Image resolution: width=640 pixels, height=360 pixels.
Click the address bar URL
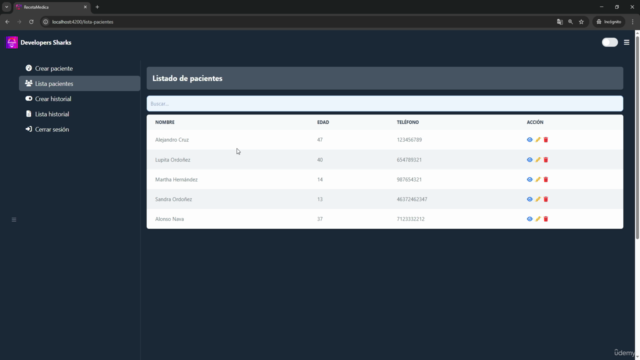[x=82, y=22]
